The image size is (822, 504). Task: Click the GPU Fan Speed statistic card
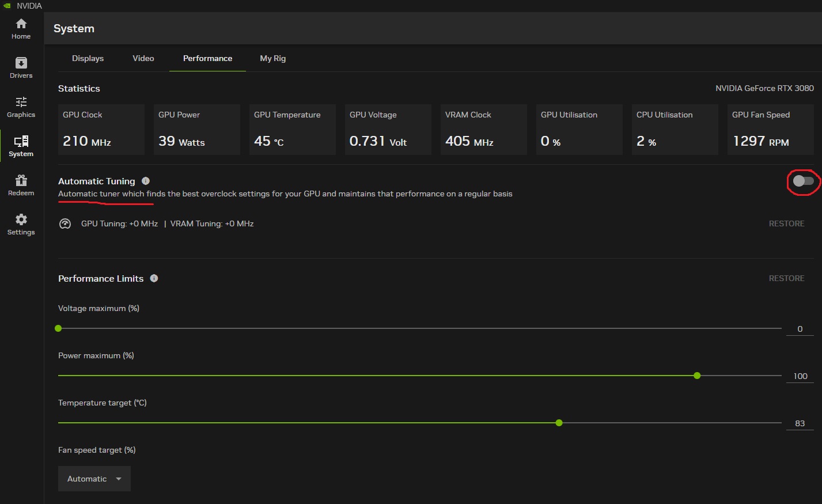click(x=771, y=130)
